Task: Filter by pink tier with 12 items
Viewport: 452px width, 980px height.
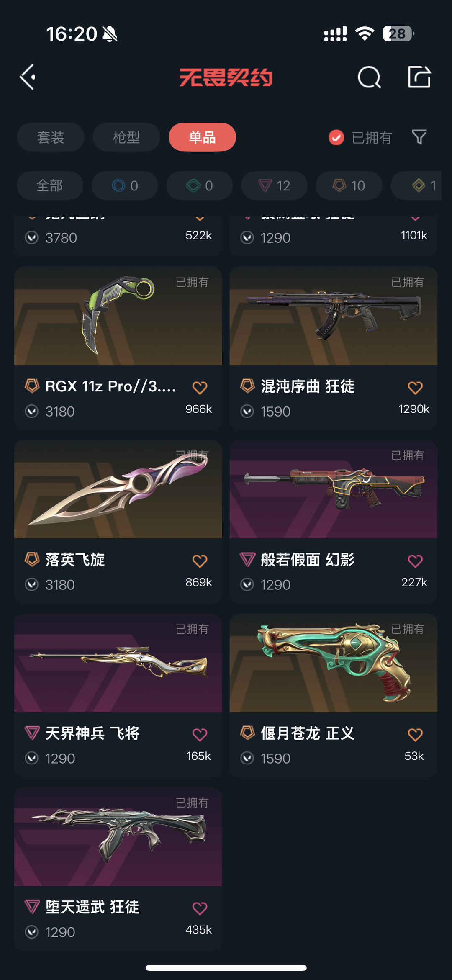Action: click(274, 185)
